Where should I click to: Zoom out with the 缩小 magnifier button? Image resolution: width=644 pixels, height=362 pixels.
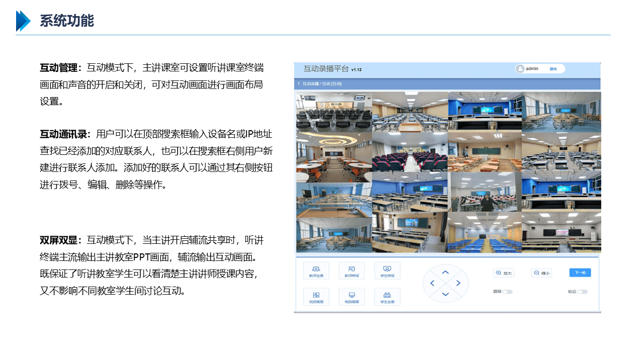(x=541, y=273)
